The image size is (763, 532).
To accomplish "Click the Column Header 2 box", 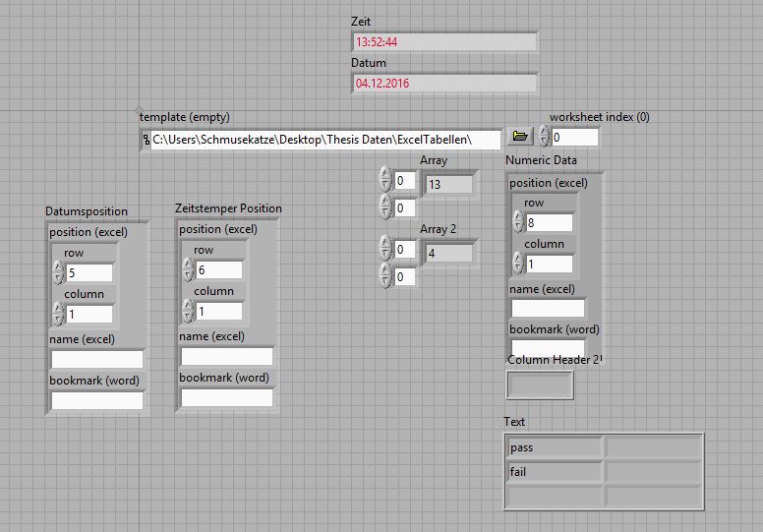I will tap(540, 385).
